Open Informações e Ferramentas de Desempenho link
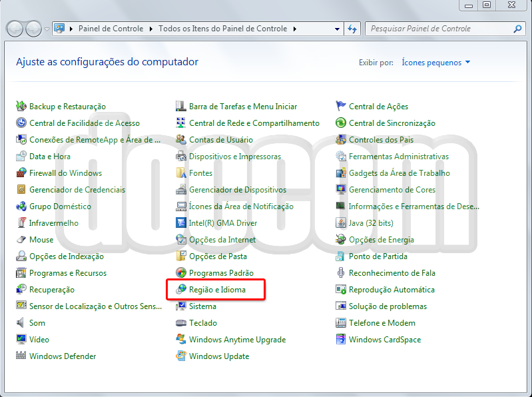The height and width of the screenshot is (397, 532). point(414,206)
